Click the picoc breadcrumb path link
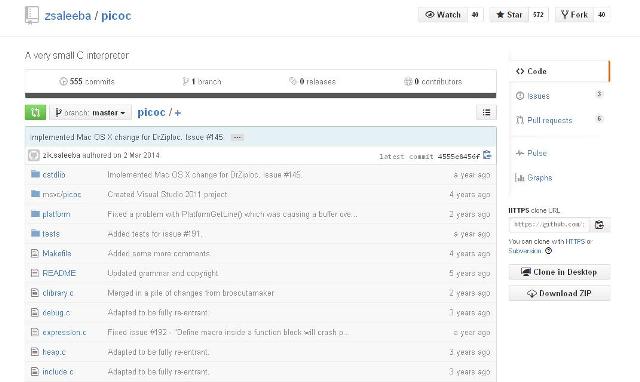This screenshot has width=640, height=382. click(151, 112)
